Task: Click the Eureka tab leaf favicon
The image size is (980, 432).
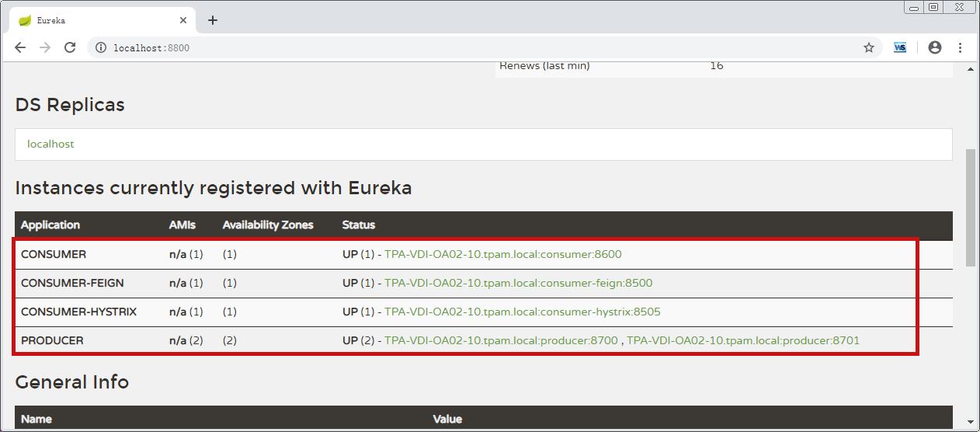Action: 24,21
